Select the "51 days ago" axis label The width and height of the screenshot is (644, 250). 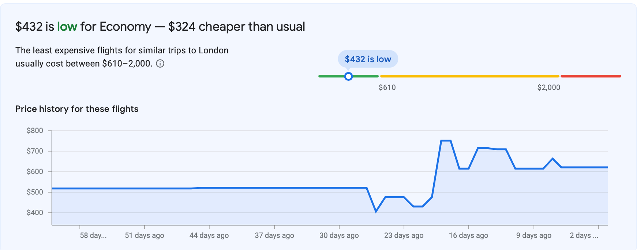pyautogui.click(x=145, y=235)
